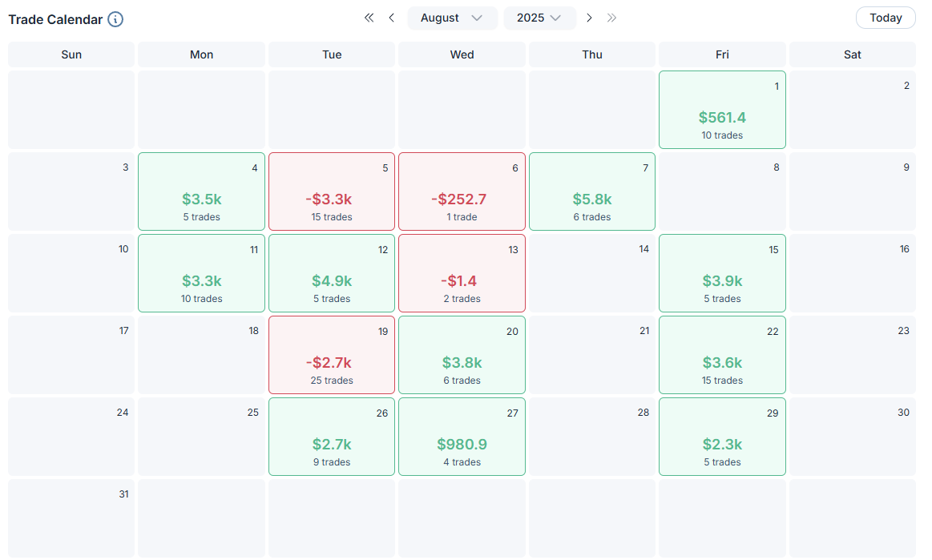The image size is (932, 560).
Task: Open August 26 cell with $2.7k
Action: (332, 437)
